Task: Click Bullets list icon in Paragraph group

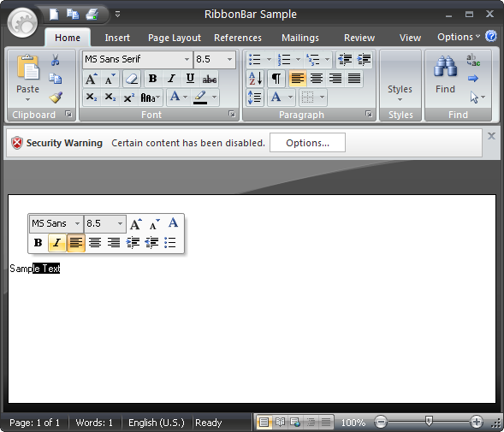Action: click(x=255, y=60)
